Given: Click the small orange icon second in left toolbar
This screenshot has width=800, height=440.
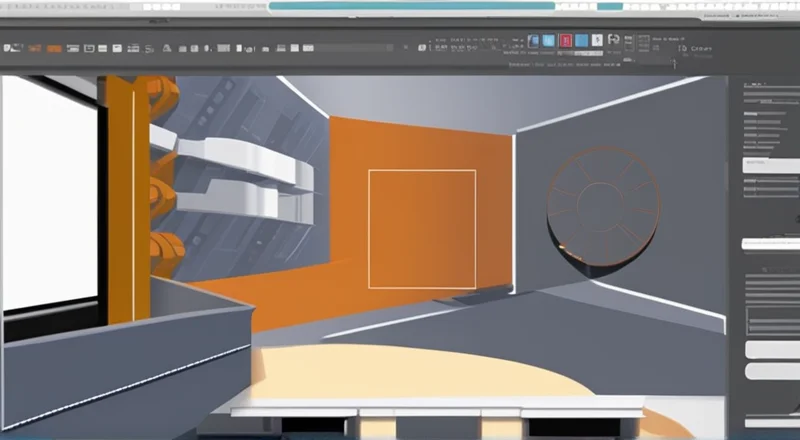Looking at the screenshot, I should pos(33,47).
